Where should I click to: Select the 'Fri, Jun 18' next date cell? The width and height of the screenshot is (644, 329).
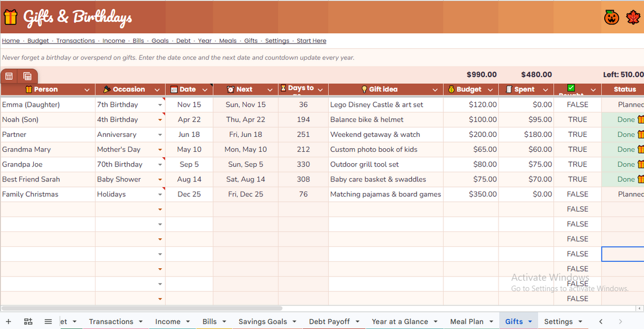tap(246, 135)
